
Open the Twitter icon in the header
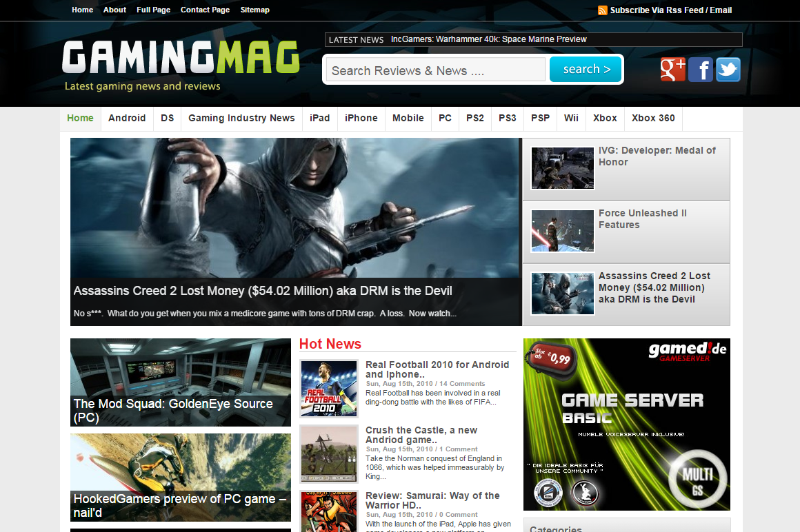pos(728,69)
